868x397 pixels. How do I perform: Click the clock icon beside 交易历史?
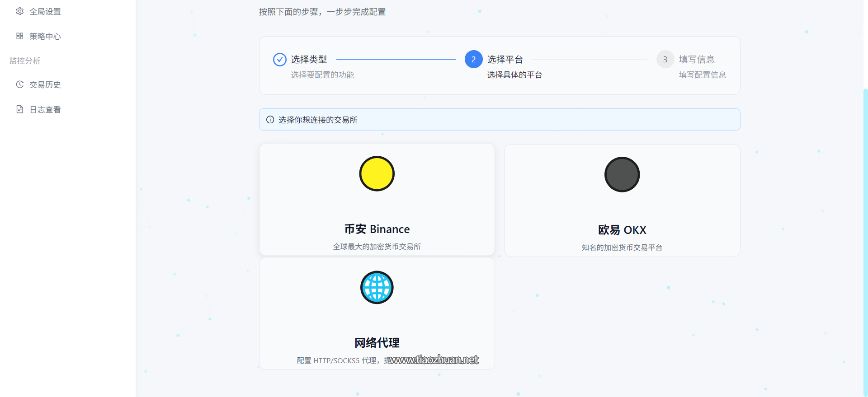click(19, 84)
